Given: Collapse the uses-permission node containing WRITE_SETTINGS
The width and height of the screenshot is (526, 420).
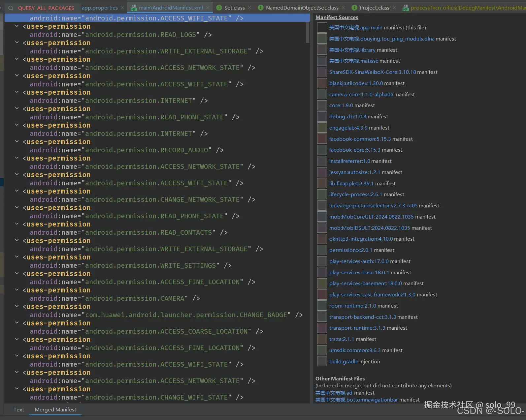Looking at the screenshot, I should [x=16, y=256].
